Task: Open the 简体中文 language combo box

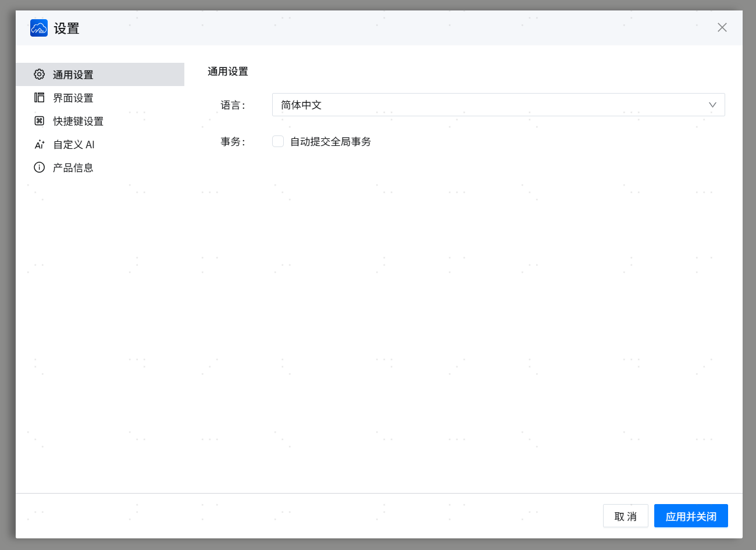Action: coord(488,105)
